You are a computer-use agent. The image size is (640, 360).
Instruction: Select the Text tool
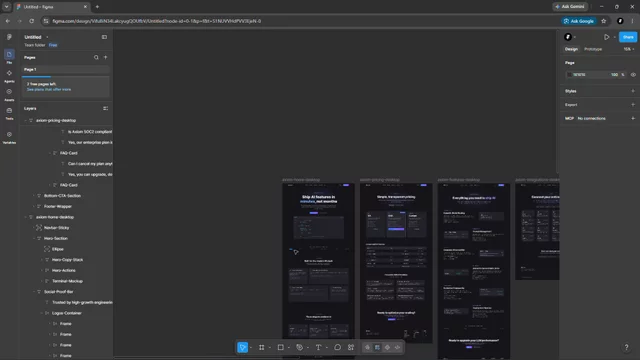[x=318, y=347]
